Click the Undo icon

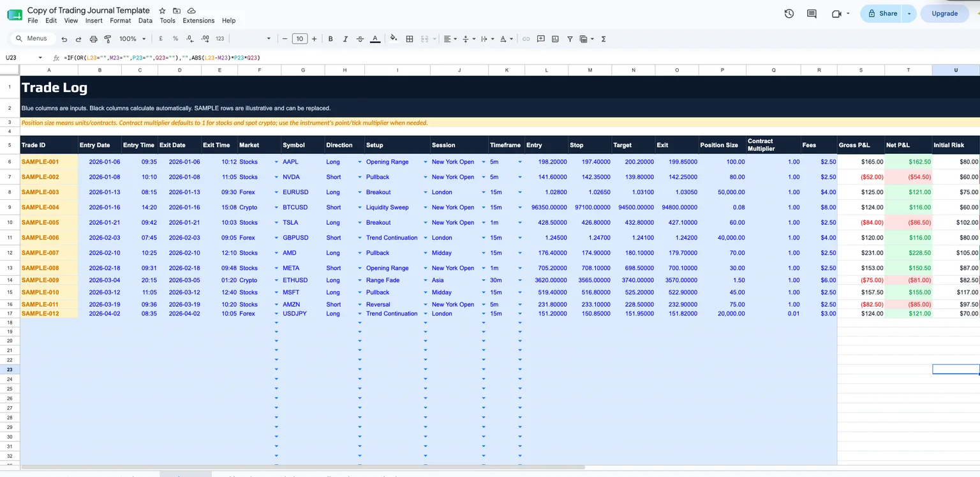tap(64, 39)
